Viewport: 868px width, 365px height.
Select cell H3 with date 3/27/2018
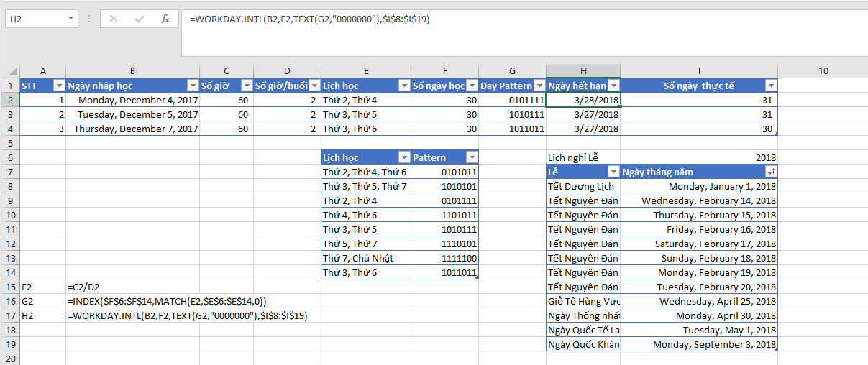click(583, 114)
